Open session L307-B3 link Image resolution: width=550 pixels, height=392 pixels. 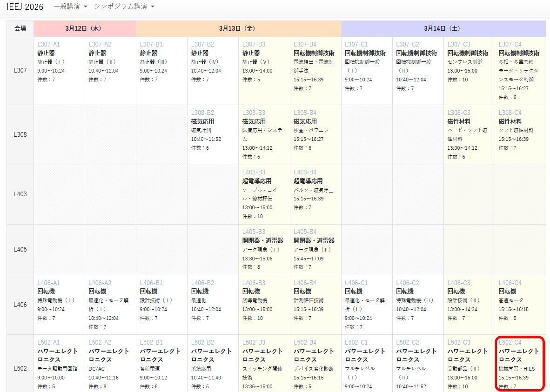coord(254,45)
